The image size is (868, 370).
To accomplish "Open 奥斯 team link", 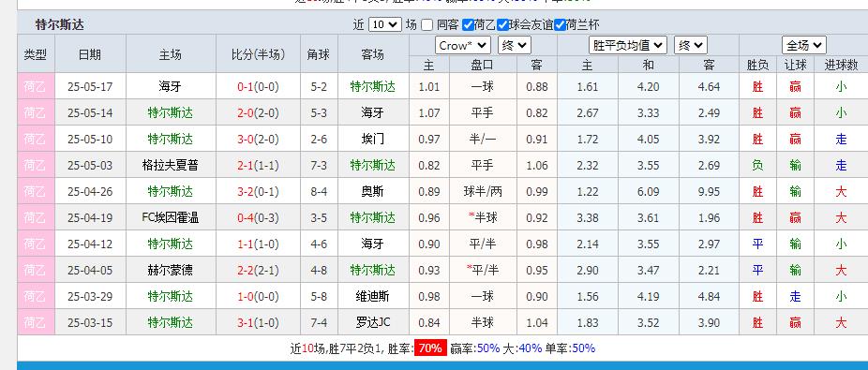I will (373, 191).
